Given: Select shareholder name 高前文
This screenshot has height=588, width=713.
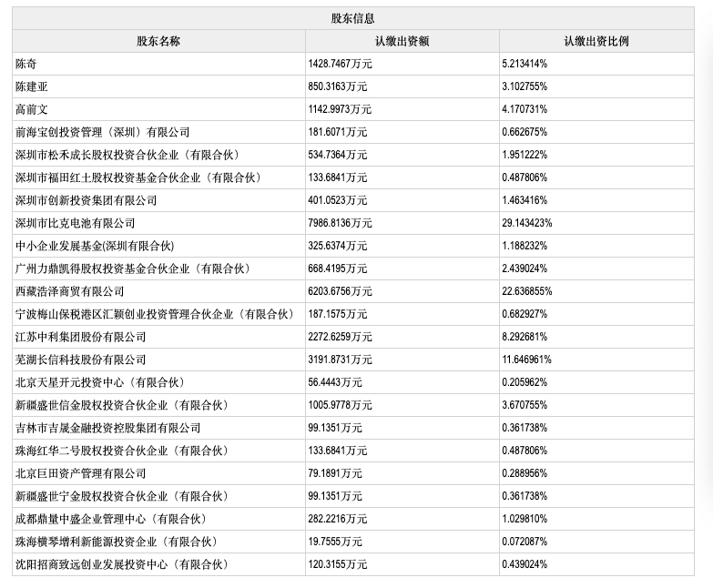Looking at the screenshot, I should (31, 109).
